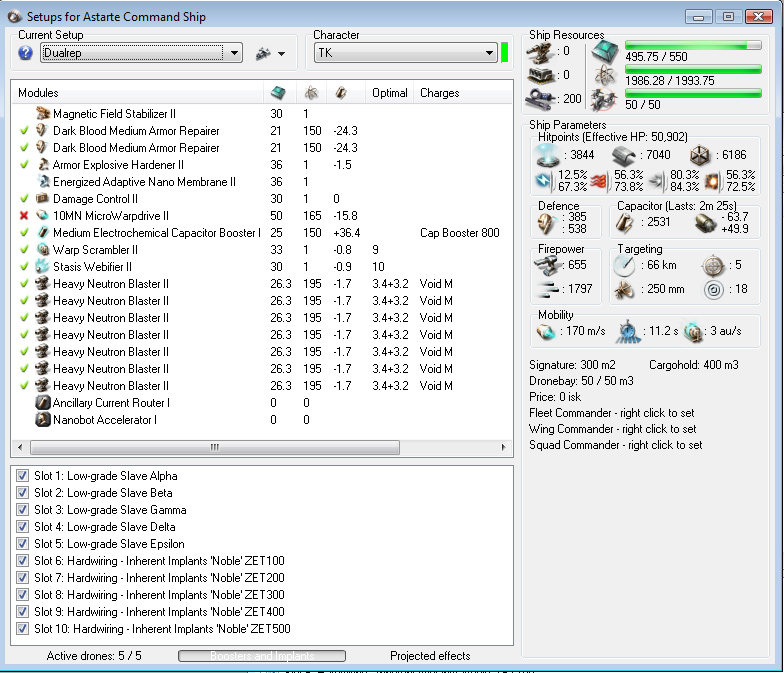Click the ship setup icon beside Dualrep

[x=264, y=53]
